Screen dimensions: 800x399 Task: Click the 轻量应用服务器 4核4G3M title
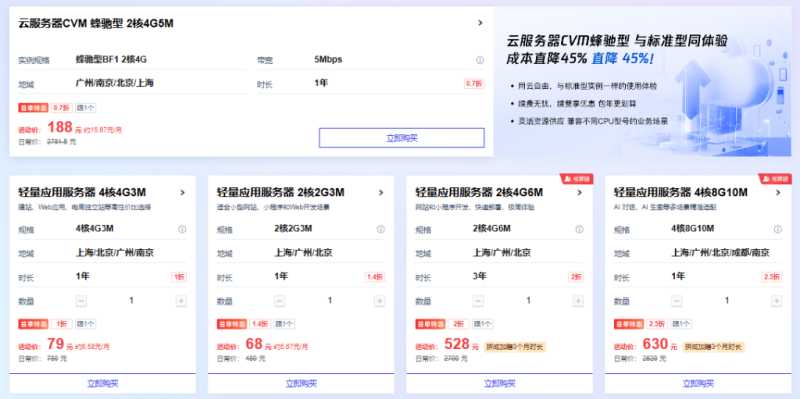click(x=82, y=192)
